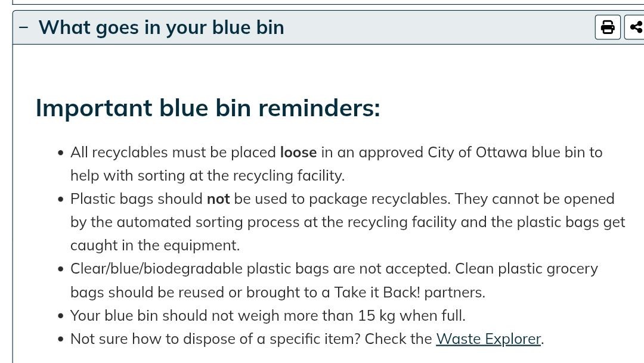Click the bold word 'loose'
644x363 pixels.
(299, 153)
